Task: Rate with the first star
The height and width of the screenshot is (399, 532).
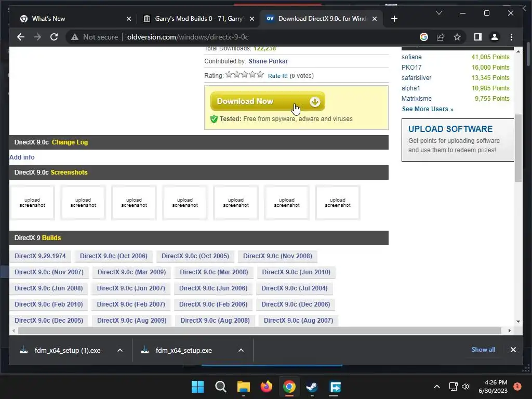Action: pyautogui.click(x=229, y=74)
